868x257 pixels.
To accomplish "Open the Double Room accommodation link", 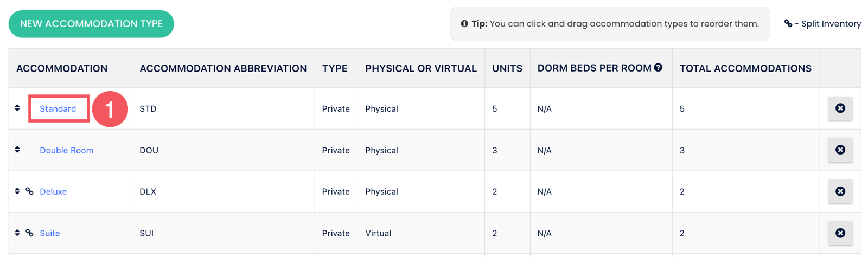I will click(x=66, y=150).
